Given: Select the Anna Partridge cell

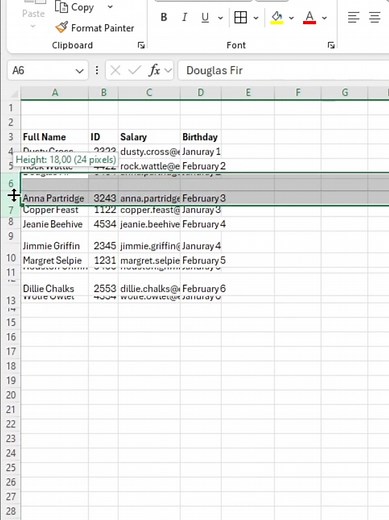Looking at the screenshot, I should point(55,198).
